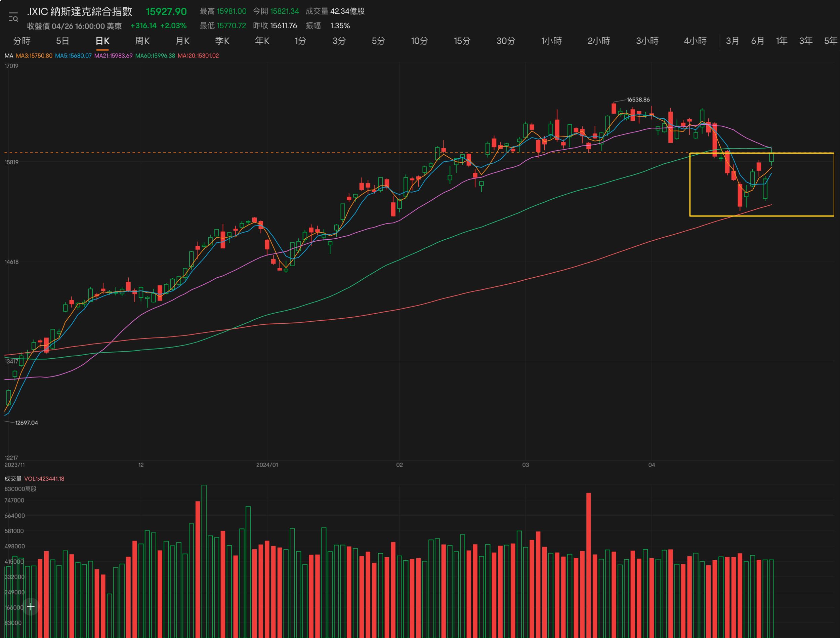Viewport: 840px width, 638px height.
Task: Switch to the 周K weekly candlestick tab
Action: tap(142, 41)
